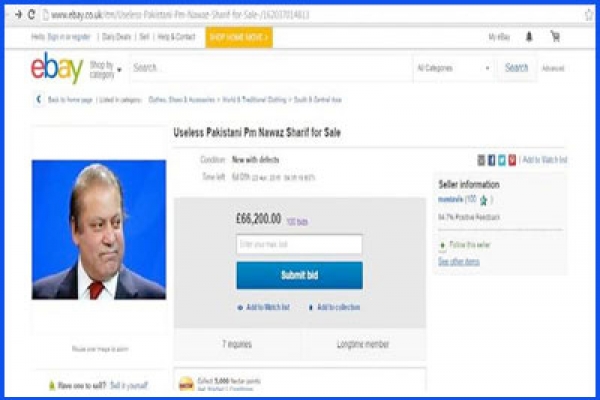Image resolution: width=600 pixels, height=400 pixels.
Task: Click the eBay logo
Action: pyautogui.click(x=57, y=68)
